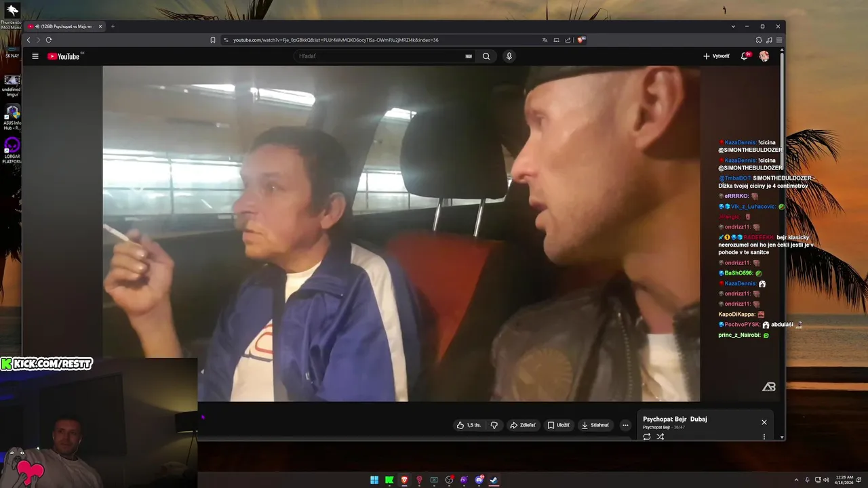This screenshot has height=488, width=868.
Task: Click the page vertical scrollbar down arrow
Action: coord(783,437)
